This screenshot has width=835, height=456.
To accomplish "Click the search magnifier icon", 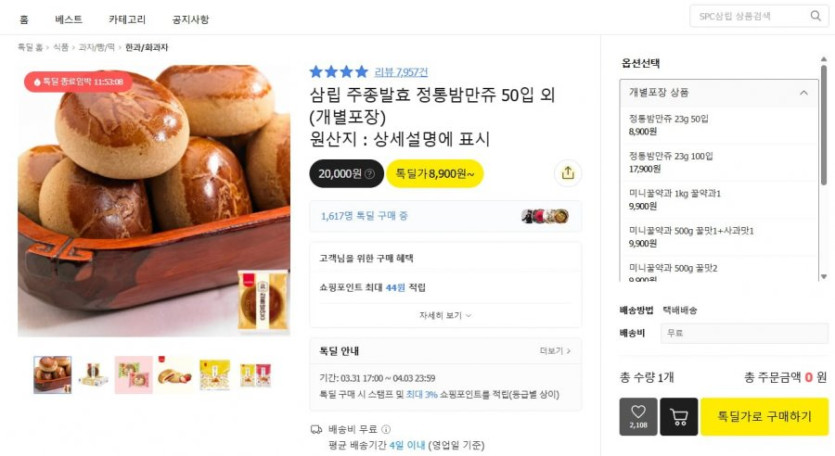I will [815, 16].
